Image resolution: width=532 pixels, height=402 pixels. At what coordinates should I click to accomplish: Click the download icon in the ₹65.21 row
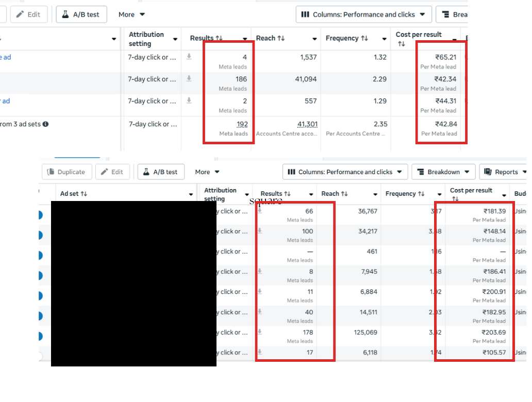tap(189, 57)
